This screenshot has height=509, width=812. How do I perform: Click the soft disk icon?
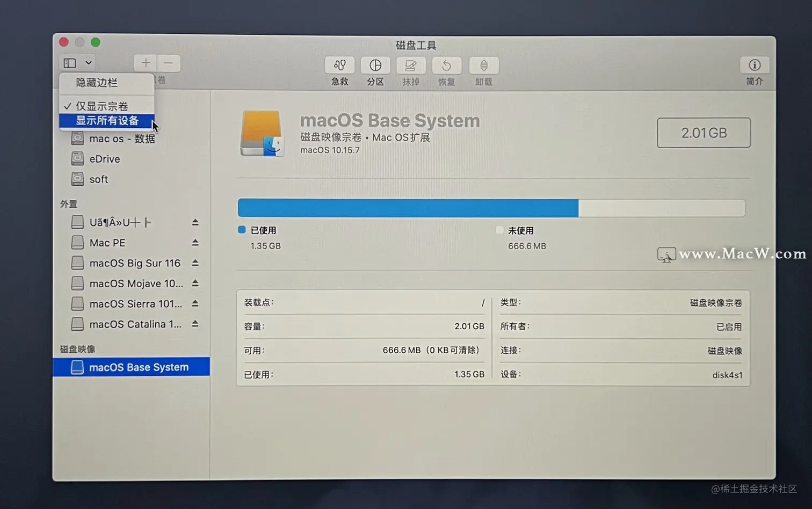click(77, 179)
